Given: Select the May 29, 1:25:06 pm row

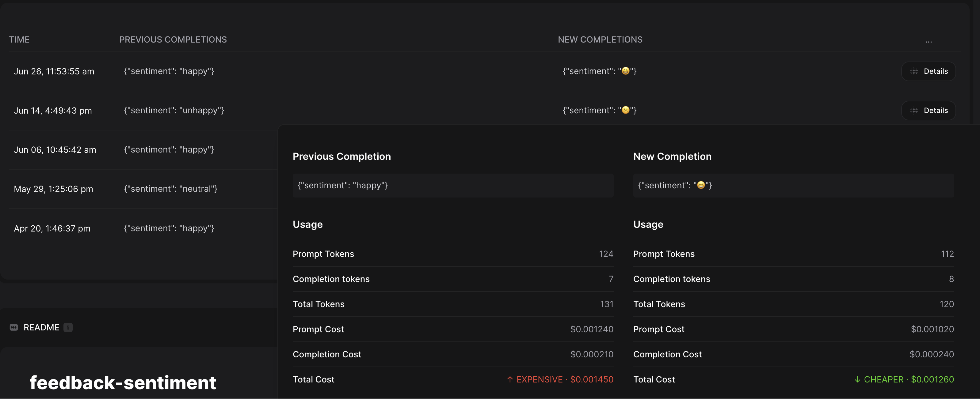Looking at the screenshot, I should point(54,189).
